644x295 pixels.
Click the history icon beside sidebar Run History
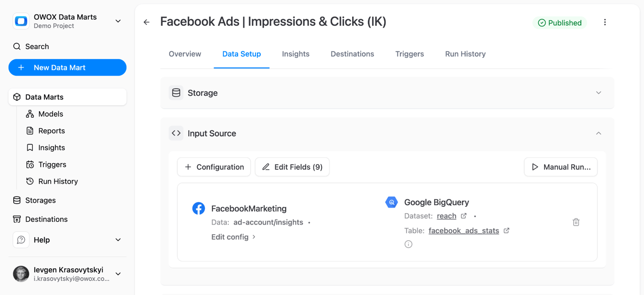coord(30,181)
